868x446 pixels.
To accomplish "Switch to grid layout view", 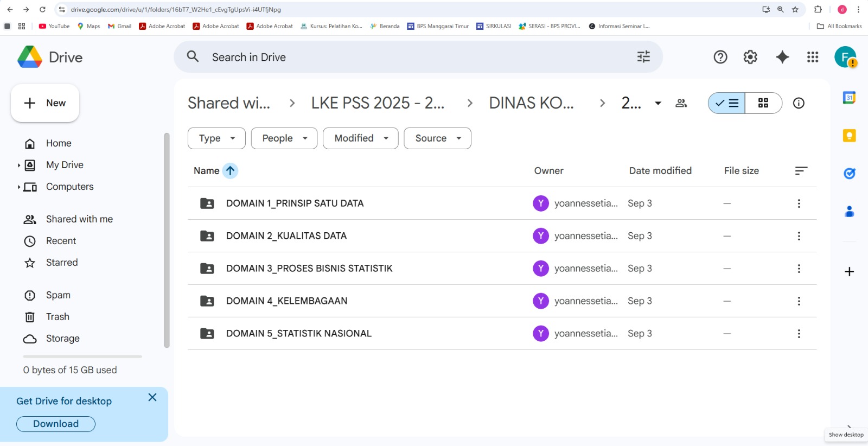I will [763, 103].
